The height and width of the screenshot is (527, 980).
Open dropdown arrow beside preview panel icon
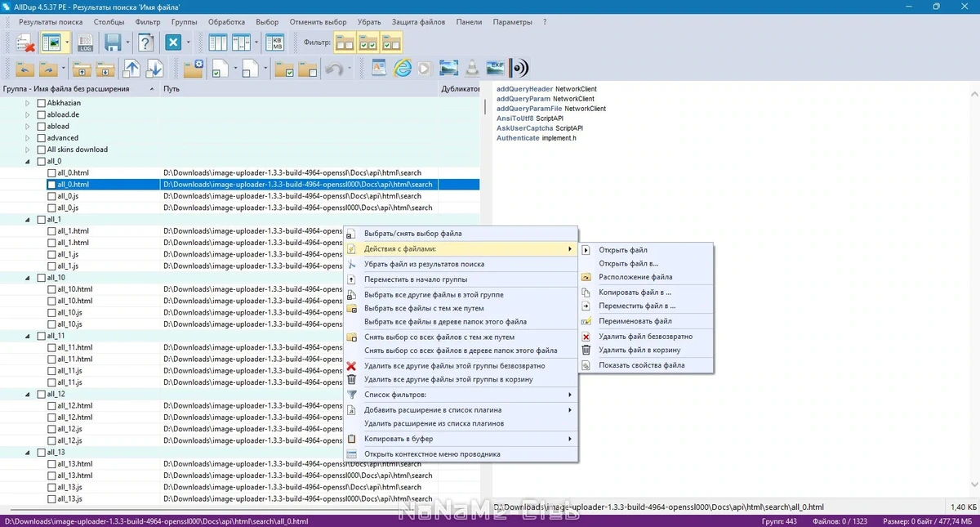coord(68,42)
